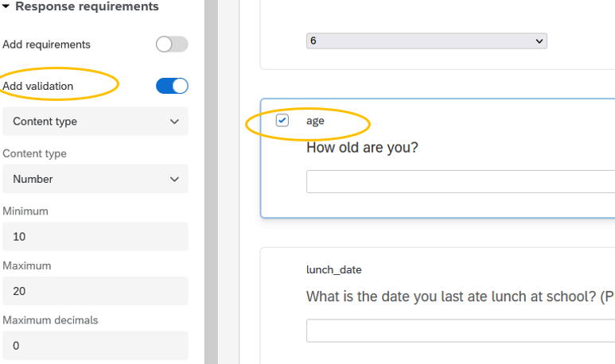Click the age question answer box
The image size is (615, 364).
point(461,181)
